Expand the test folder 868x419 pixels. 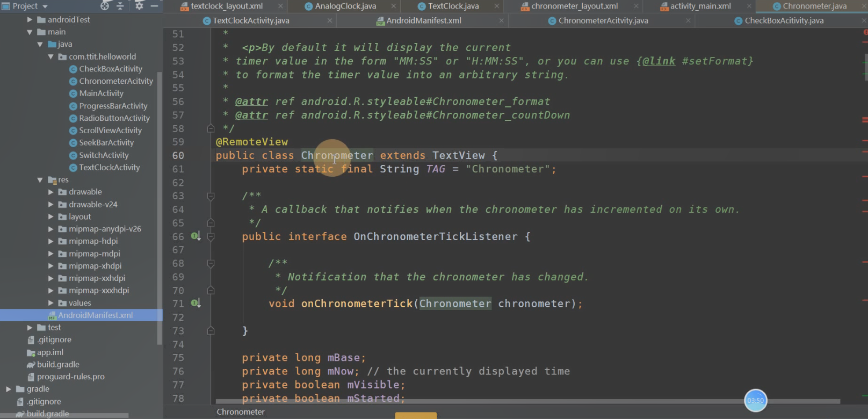click(x=30, y=327)
